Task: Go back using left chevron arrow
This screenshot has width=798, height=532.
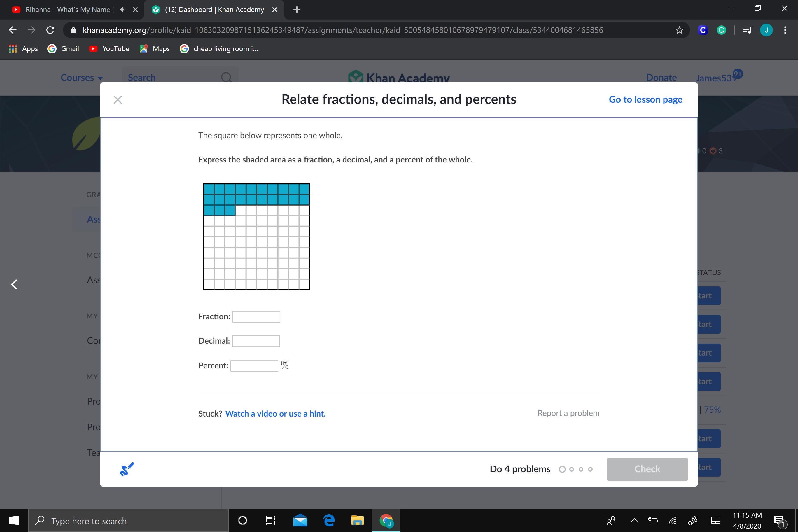Action: (x=14, y=284)
